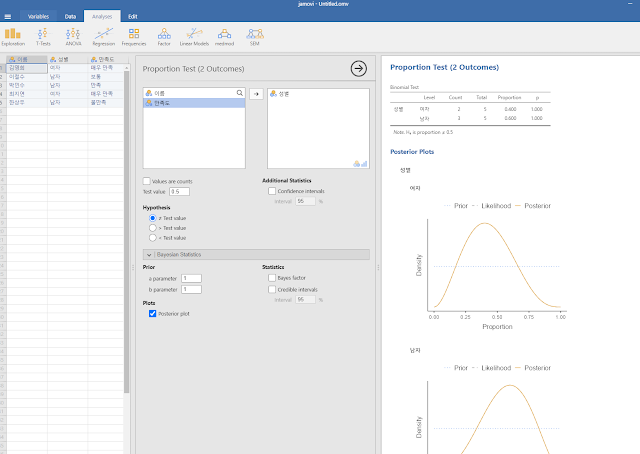Minimize the jamovi window
Image resolution: width=640 pixels, height=454 pixels.
630,4
